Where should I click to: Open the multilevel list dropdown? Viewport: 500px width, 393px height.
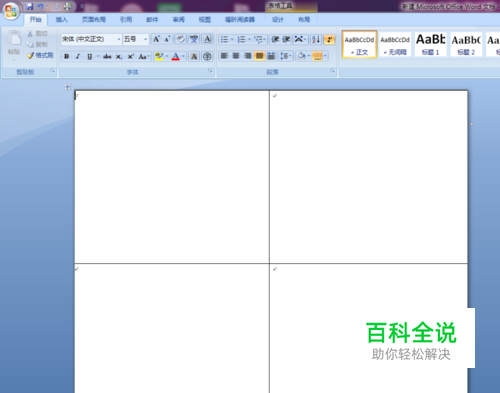(x=260, y=40)
